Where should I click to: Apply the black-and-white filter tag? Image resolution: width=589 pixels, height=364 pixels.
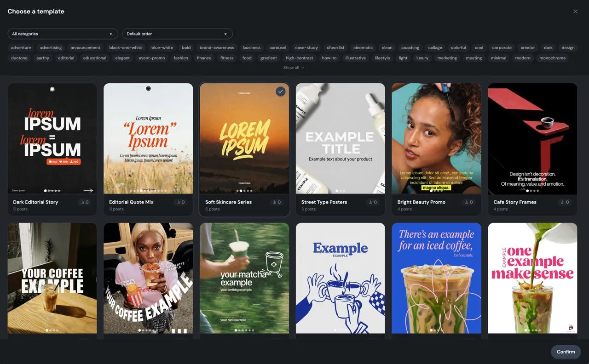[x=126, y=47]
